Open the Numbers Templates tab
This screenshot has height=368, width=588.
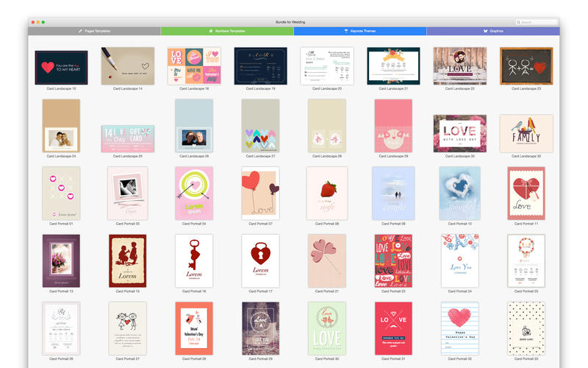[227, 31]
